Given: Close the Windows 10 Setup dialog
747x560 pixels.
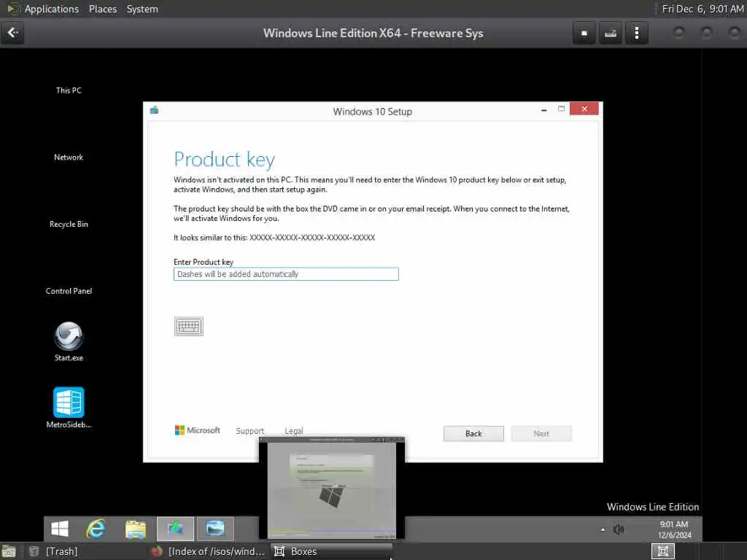Looking at the screenshot, I should [584, 109].
